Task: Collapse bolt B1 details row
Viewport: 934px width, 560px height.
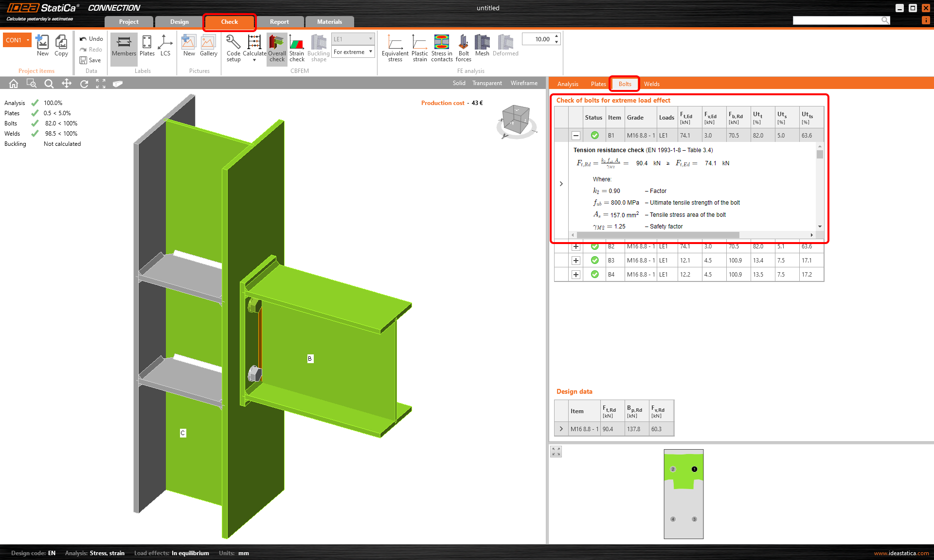Action: pyautogui.click(x=575, y=136)
